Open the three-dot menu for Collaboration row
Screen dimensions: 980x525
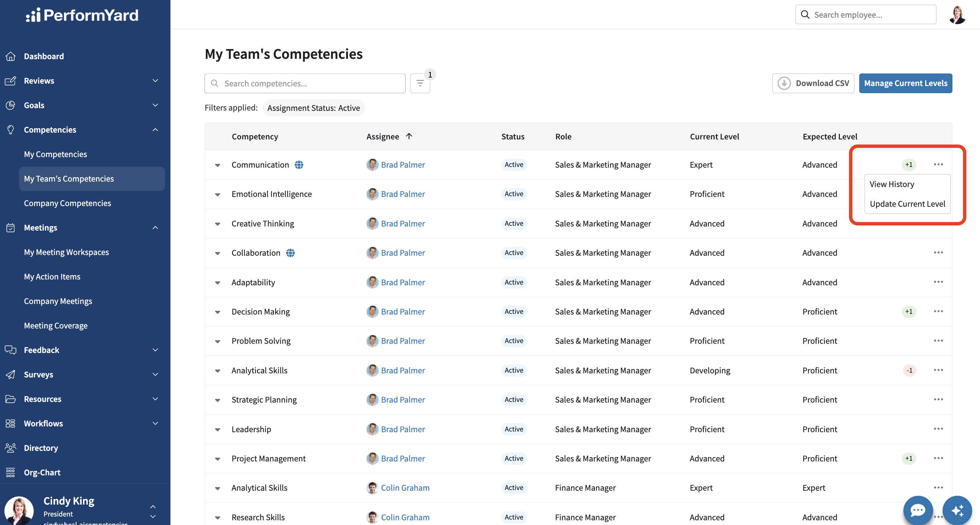click(x=938, y=252)
